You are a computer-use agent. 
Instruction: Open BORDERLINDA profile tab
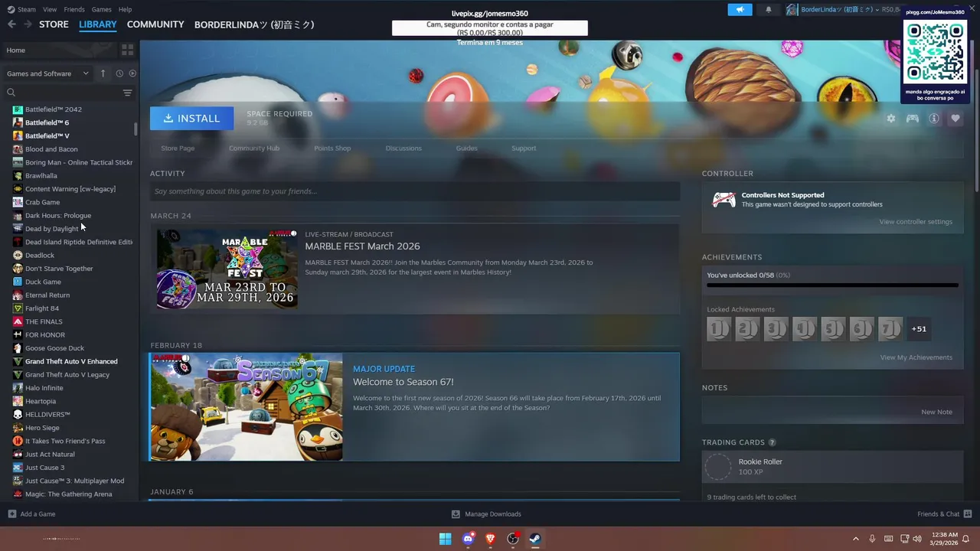click(x=254, y=24)
